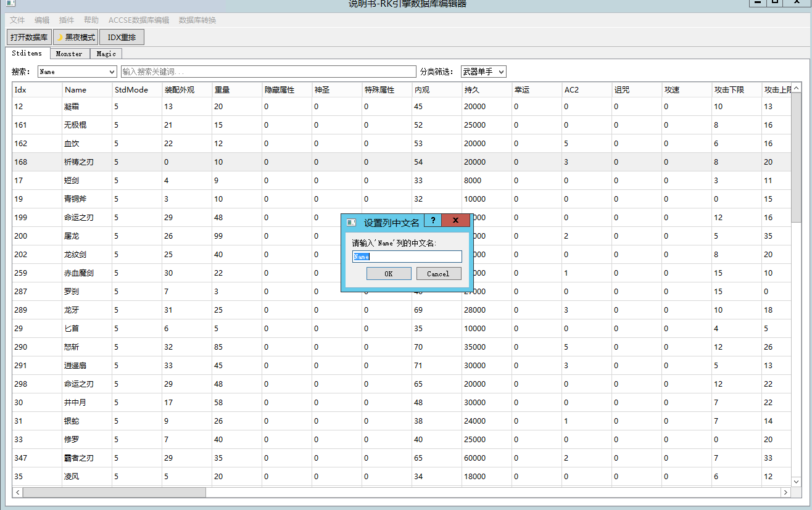Image resolution: width=812 pixels, height=510 pixels.
Task: Open the 搜索 column dropdown showing Name
Action: click(77, 72)
